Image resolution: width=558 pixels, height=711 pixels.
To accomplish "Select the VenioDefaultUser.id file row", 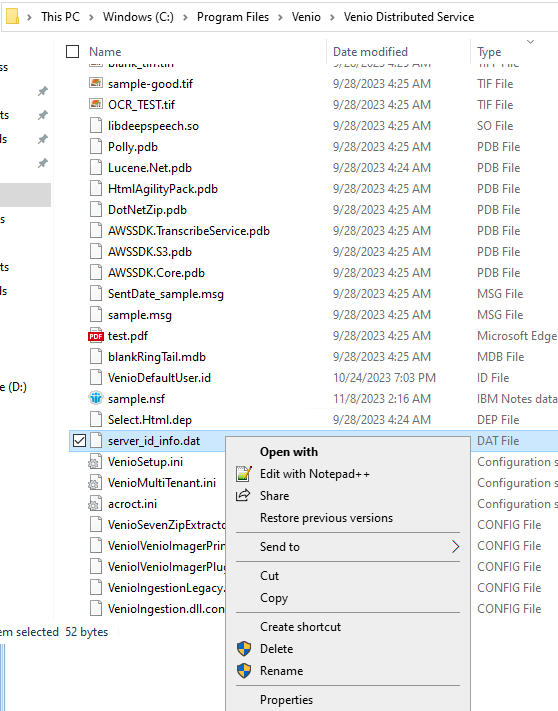I will 313,377.
